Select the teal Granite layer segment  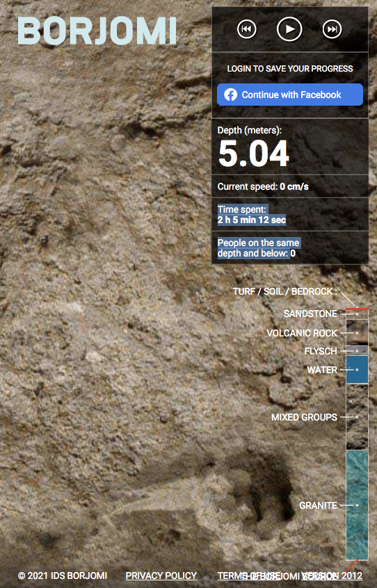[357, 505]
